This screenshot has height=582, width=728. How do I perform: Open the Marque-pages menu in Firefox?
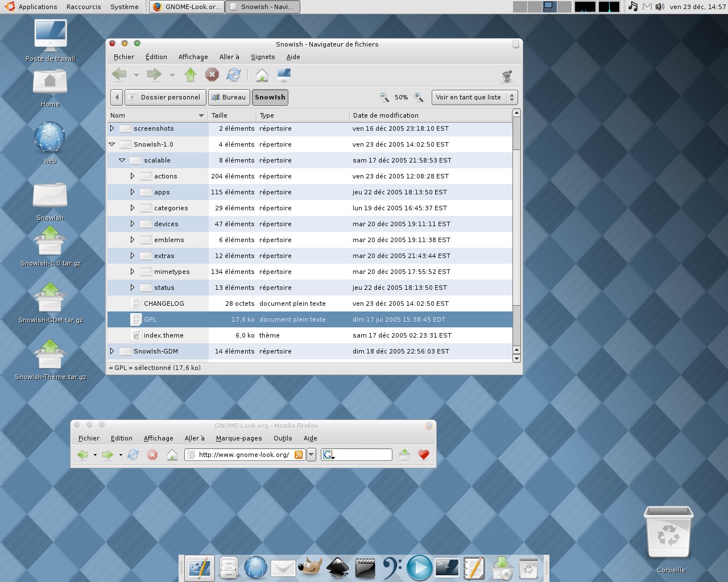pos(239,438)
